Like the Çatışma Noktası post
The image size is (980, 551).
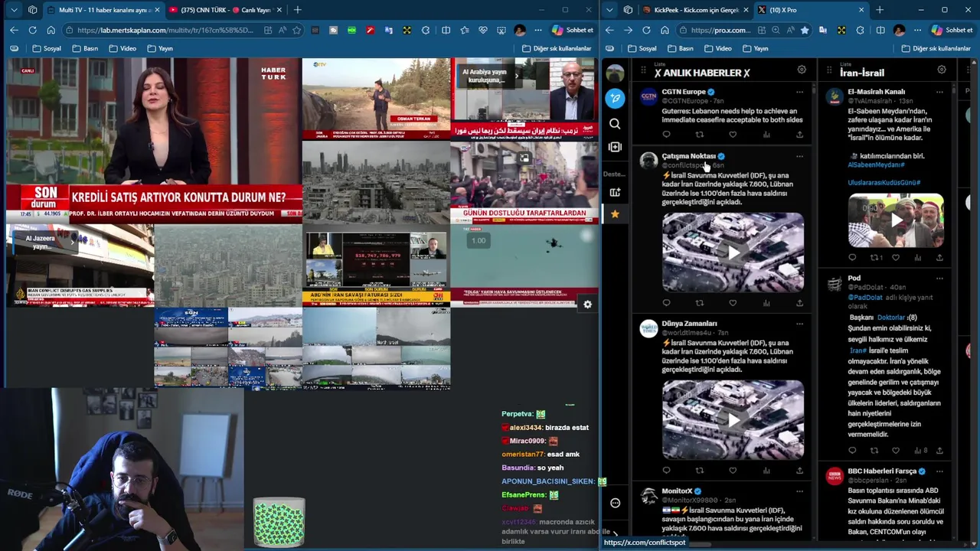click(733, 303)
